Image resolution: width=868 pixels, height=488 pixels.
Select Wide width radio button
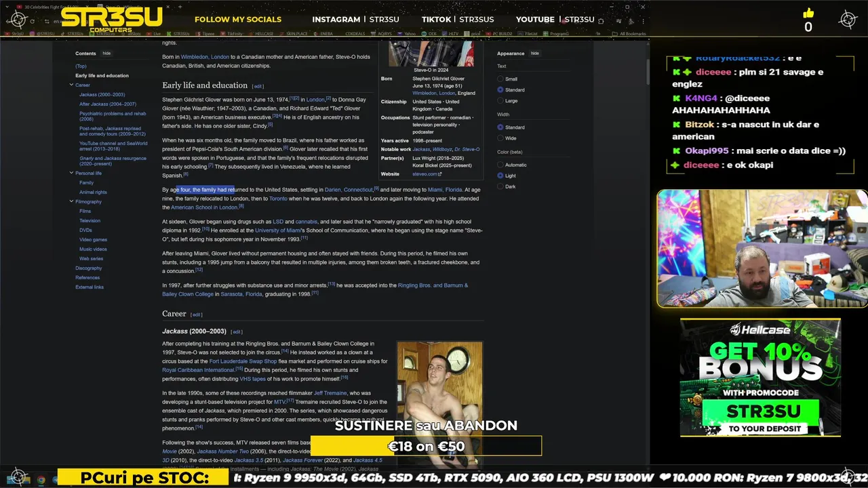pos(500,138)
